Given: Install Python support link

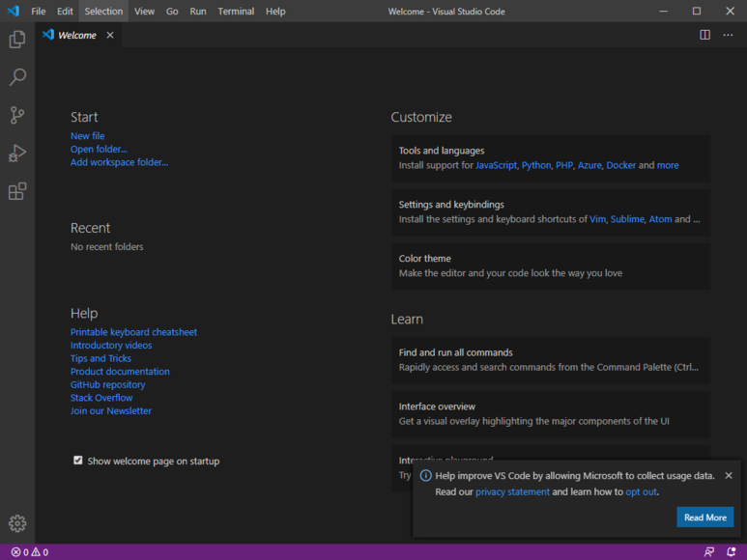Looking at the screenshot, I should click(x=536, y=165).
